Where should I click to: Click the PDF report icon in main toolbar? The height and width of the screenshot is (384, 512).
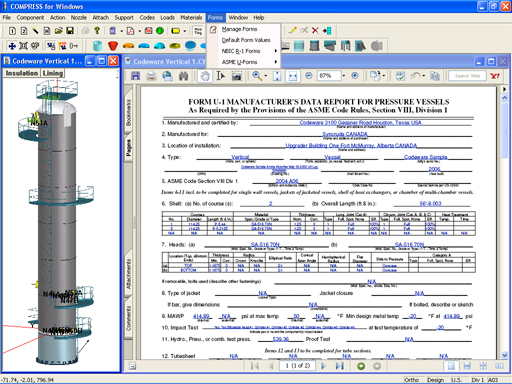130,31
